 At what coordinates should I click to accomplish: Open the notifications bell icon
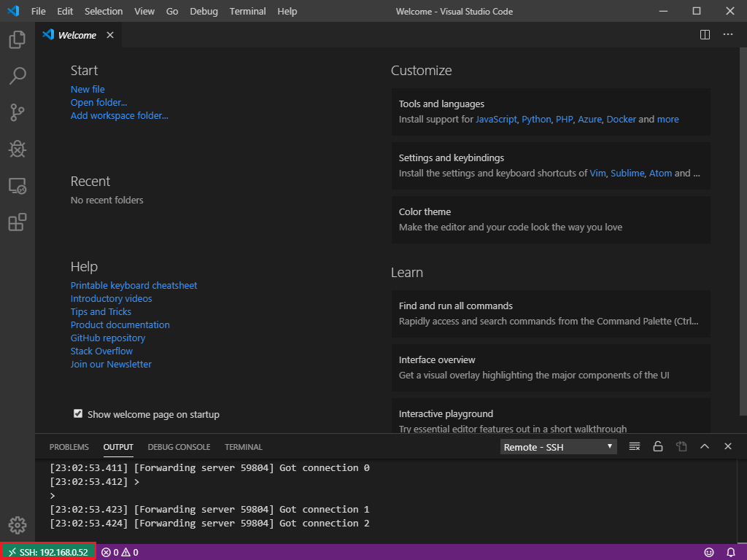[730, 552]
